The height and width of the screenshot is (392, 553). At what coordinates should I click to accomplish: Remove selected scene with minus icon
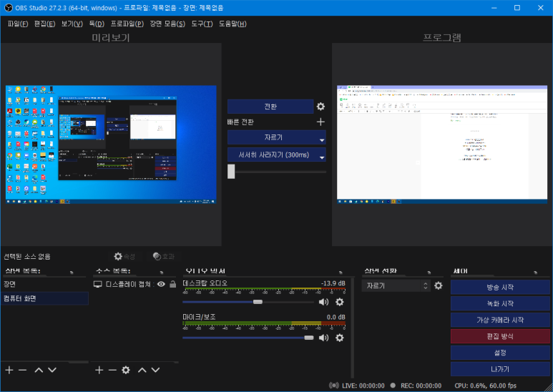[23, 370]
